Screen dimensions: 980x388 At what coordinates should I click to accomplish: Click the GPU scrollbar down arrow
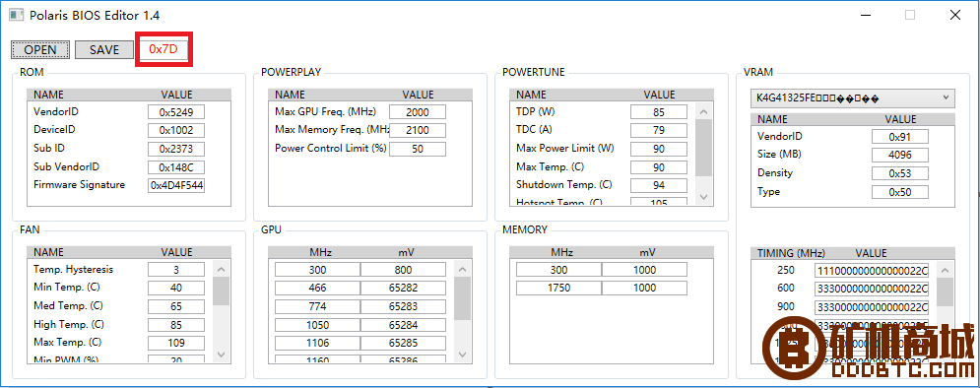463,355
